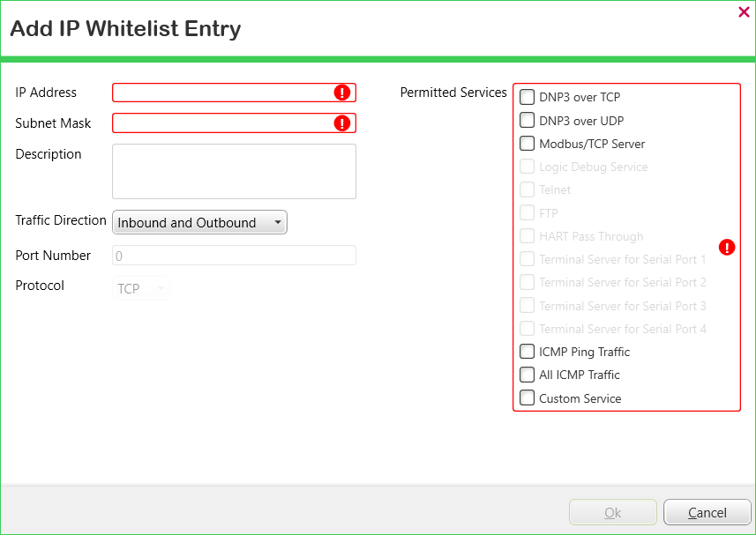Click the IP Address error warning icon

tap(342, 93)
